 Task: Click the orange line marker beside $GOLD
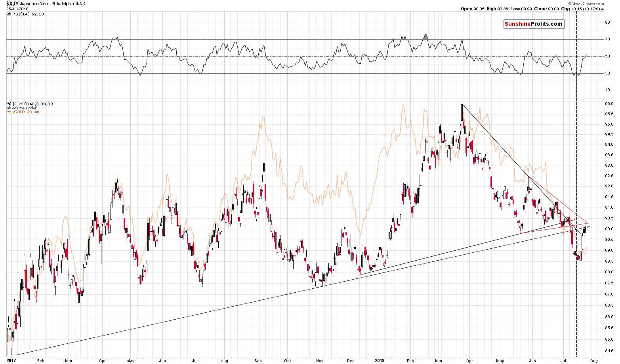9,112
